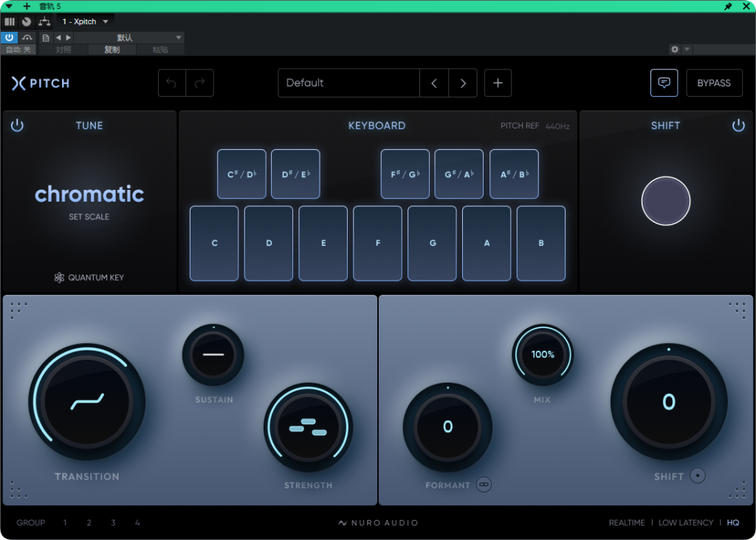Toggle the Tune section power button
This screenshot has height=540, width=756.
[17, 126]
